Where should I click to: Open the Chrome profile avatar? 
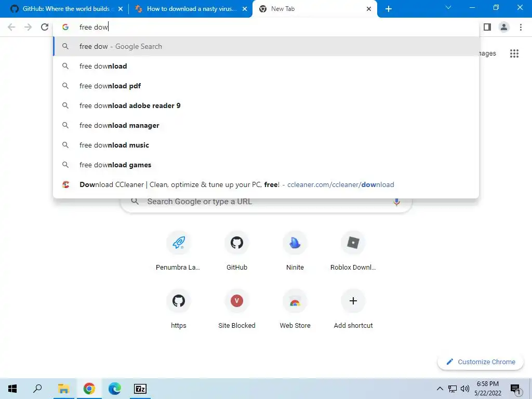tap(504, 27)
